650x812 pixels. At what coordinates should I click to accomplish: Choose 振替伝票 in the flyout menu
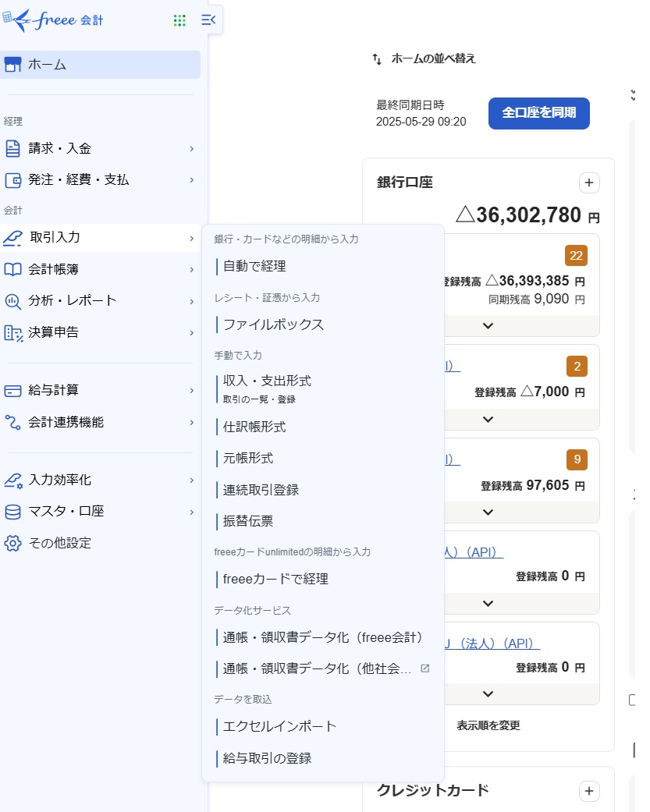pyautogui.click(x=248, y=521)
